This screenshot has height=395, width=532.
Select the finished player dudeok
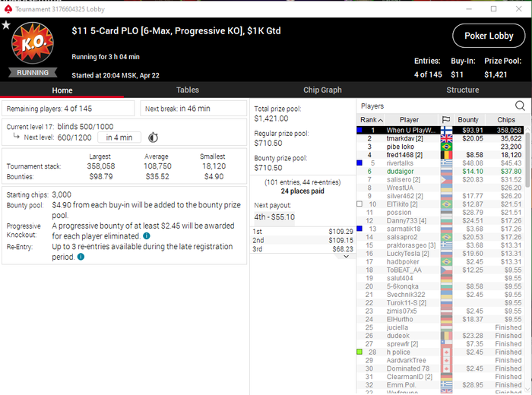tap(440, 336)
